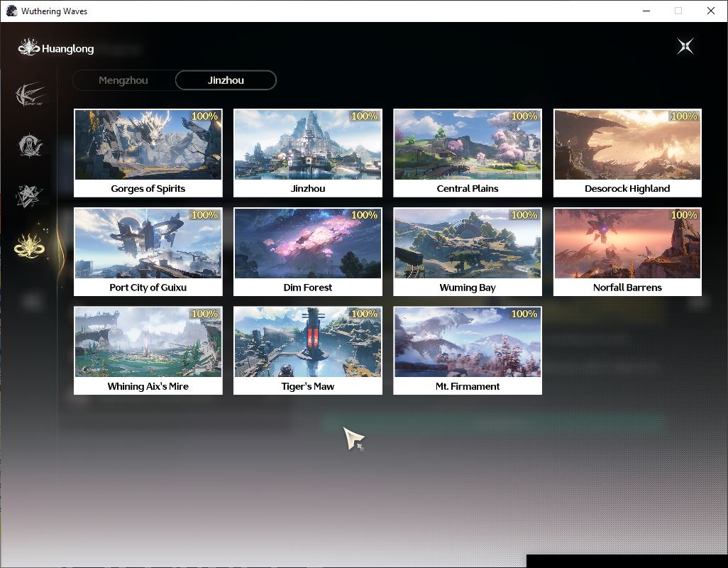Close the Wuthering Waves window

711,11
